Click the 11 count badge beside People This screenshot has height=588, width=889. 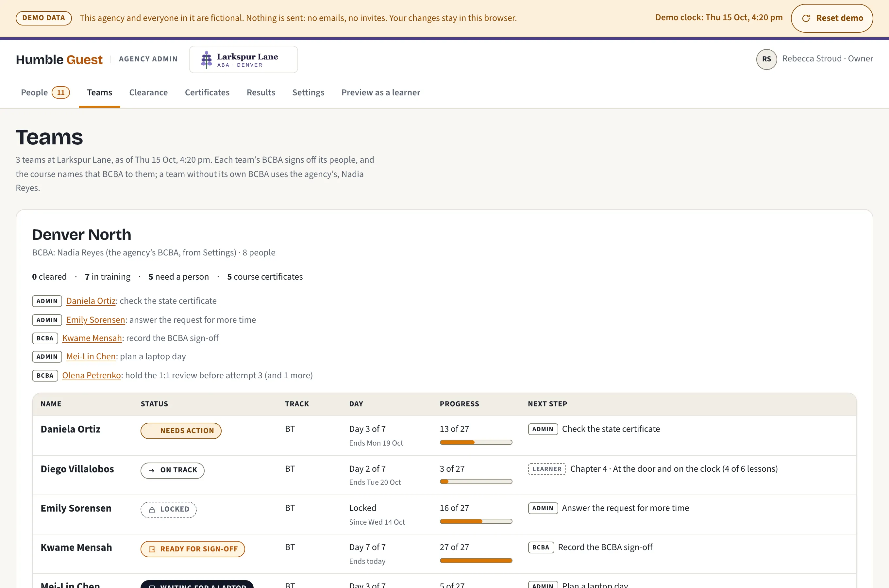click(x=61, y=93)
